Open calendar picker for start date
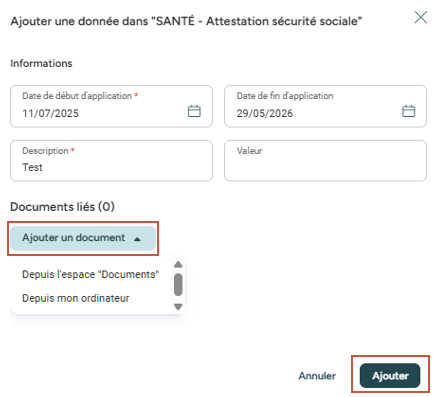Screen dimensions: 441x397 [194, 111]
